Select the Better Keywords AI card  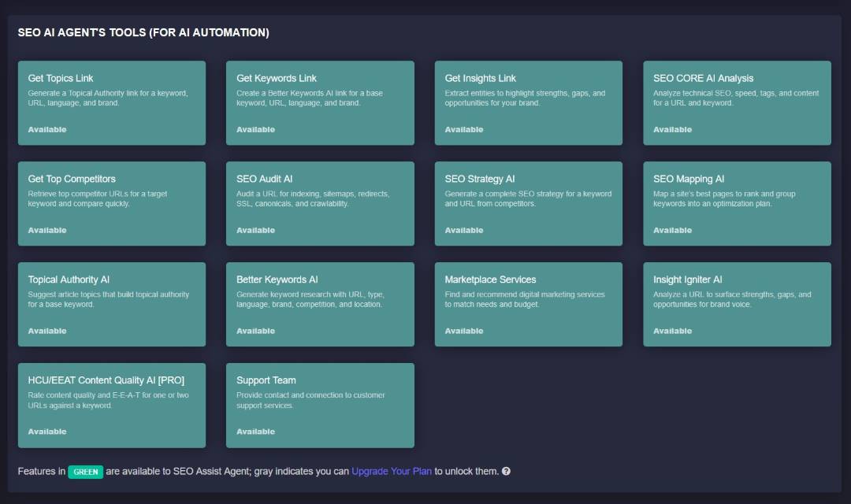point(320,304)
